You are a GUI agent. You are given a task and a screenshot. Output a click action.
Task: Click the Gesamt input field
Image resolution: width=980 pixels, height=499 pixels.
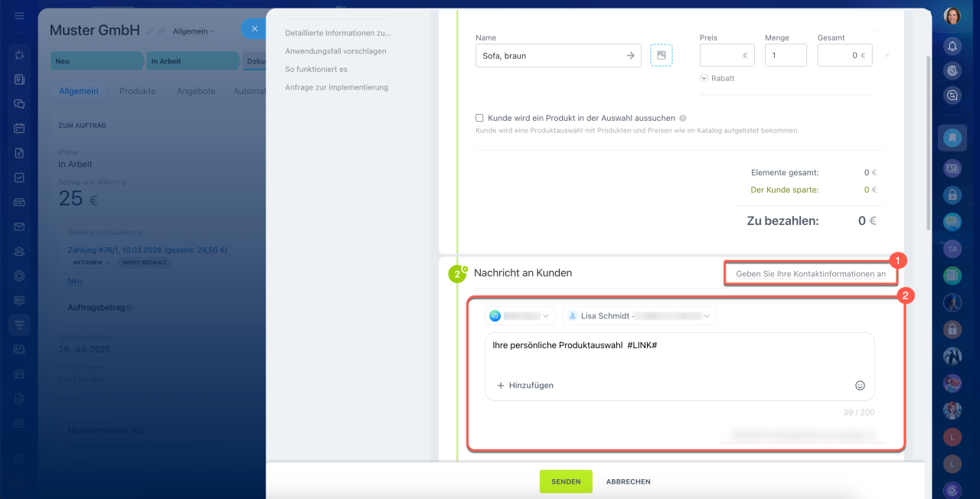point(844,55)
